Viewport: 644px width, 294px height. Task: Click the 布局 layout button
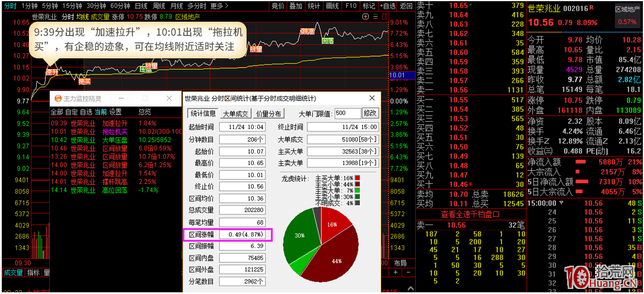[400, 263]
